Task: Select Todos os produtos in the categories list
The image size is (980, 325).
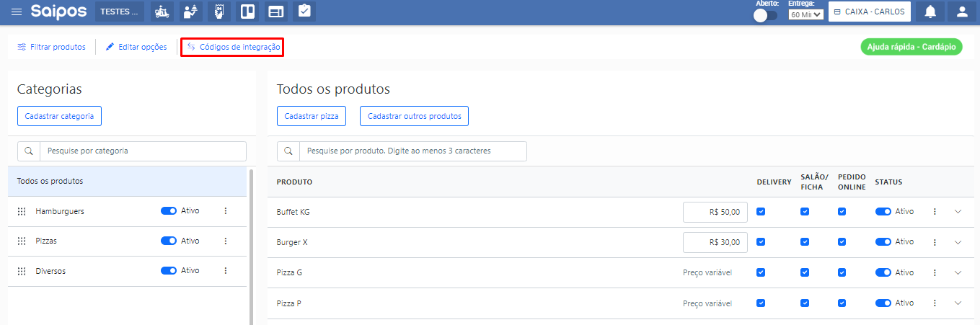Action: pyautogui.click(x=50, y=181)
